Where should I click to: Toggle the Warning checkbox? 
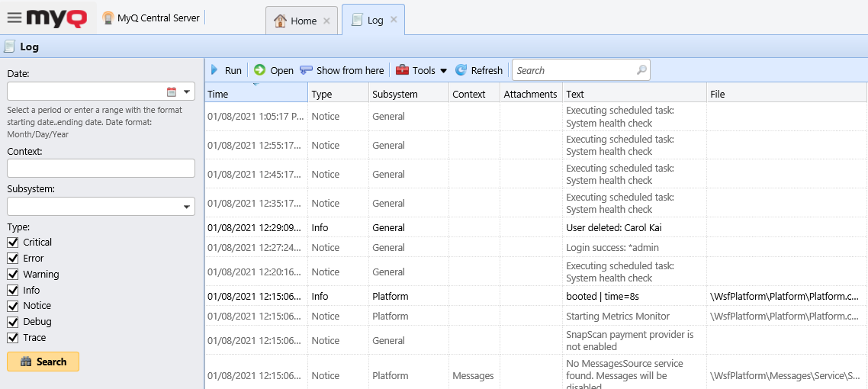(x=13, y=275)
